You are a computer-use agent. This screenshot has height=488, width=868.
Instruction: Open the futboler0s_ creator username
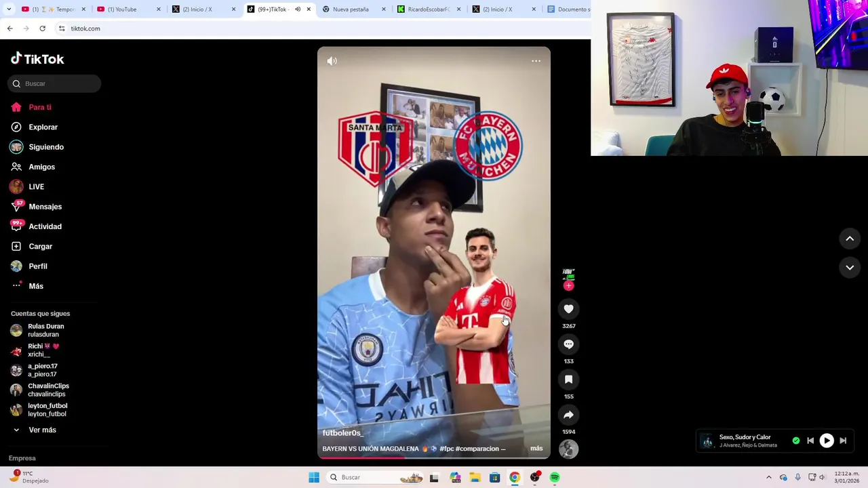click(343, 433)
